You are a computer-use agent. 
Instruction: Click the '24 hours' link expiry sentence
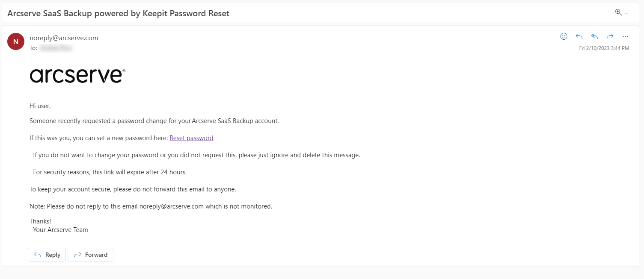[x=110, y=172]
